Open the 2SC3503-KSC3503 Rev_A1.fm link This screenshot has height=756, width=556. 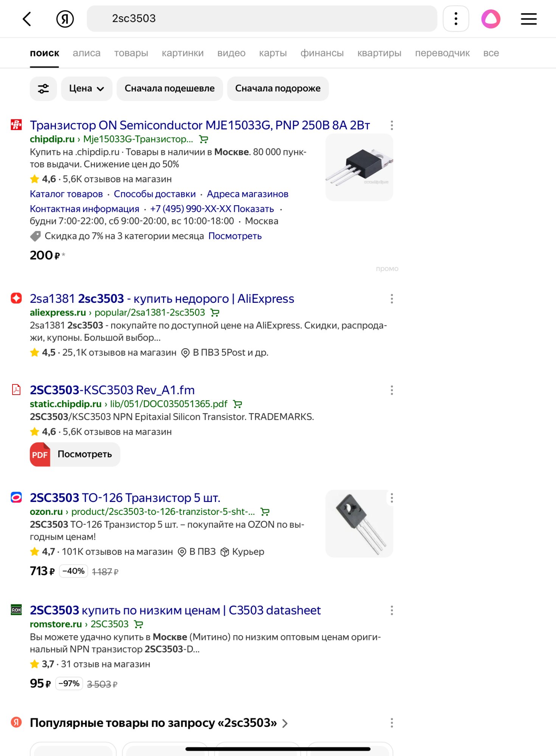tap(112, 390)
